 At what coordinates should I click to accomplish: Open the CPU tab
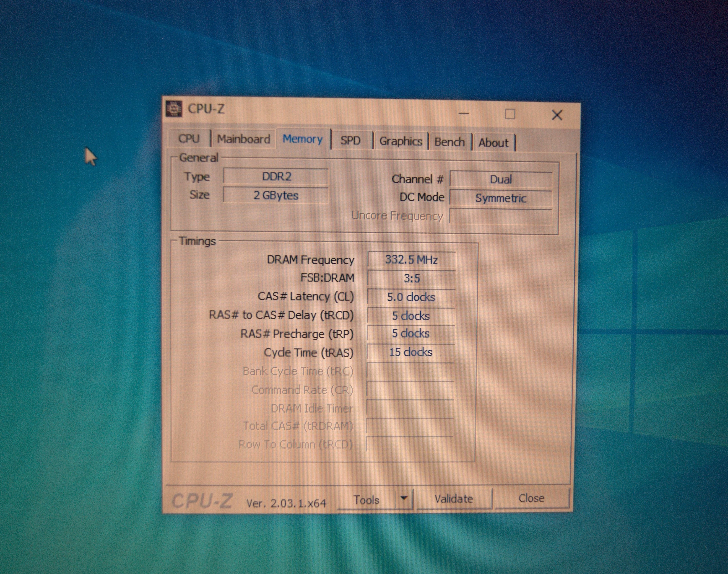[x=189, y=138]
